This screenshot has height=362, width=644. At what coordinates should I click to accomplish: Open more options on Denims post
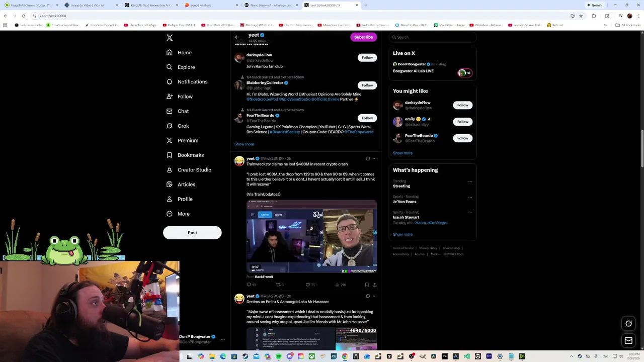[374, 296]
